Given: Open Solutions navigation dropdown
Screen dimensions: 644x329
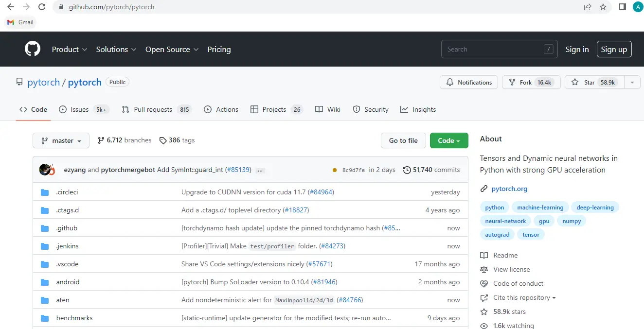Looking at the screenshot, I should pyautogui.click(x=116, y=49).
